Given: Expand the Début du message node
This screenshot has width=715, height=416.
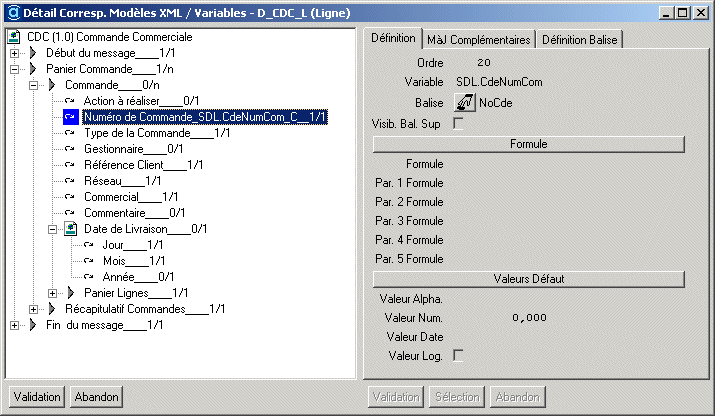Looking at the screenshot, I should 14,53.
